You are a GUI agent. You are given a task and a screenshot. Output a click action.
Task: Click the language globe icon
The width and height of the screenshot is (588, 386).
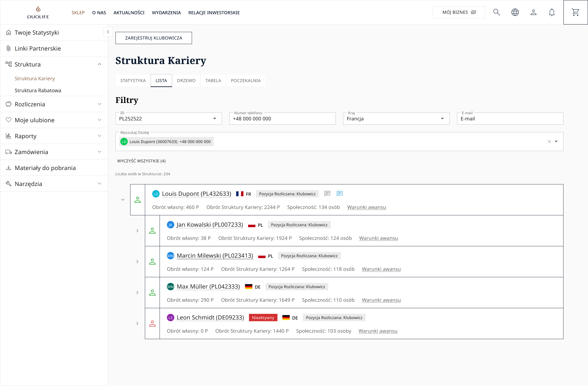(515, 12)
